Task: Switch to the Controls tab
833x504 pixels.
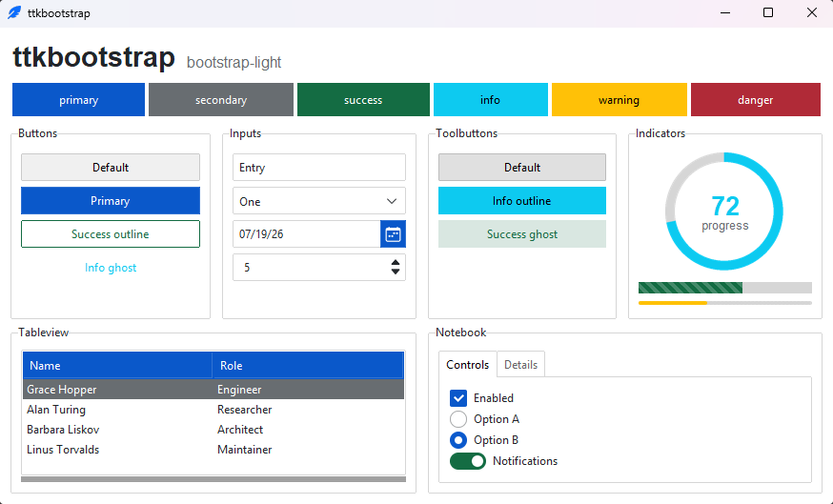Action: (x=468, y=364)
